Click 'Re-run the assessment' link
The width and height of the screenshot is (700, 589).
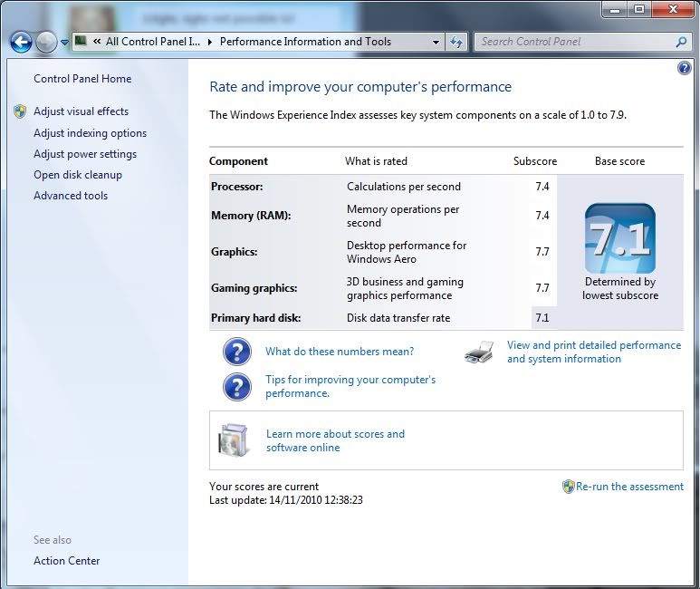click(629, 487)
